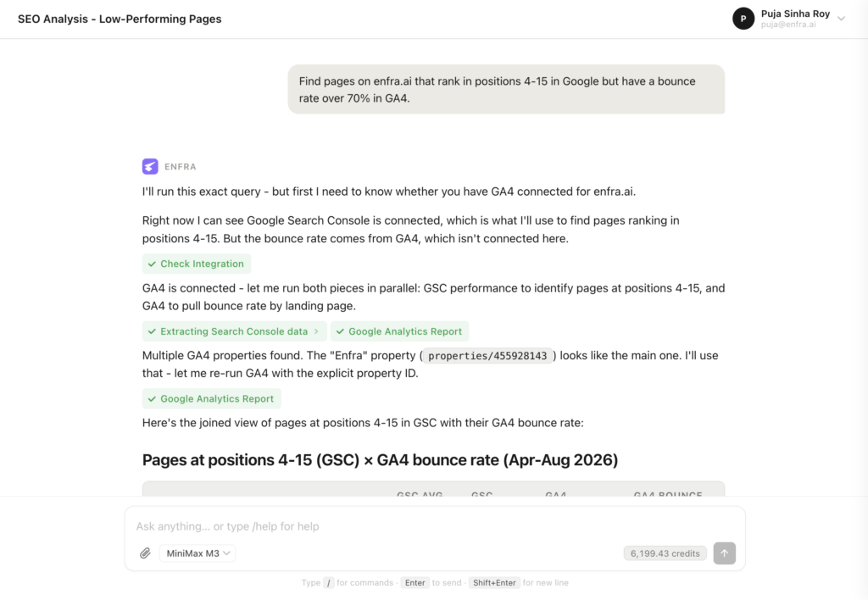
Task: Focus the Ask anything message input
Action: pos(435,526)
